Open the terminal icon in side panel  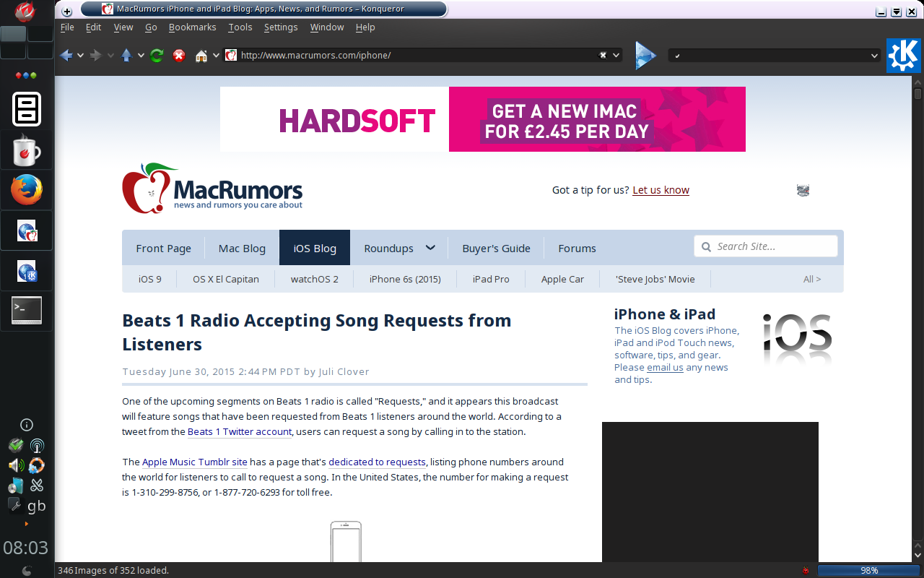click(27, 311)
